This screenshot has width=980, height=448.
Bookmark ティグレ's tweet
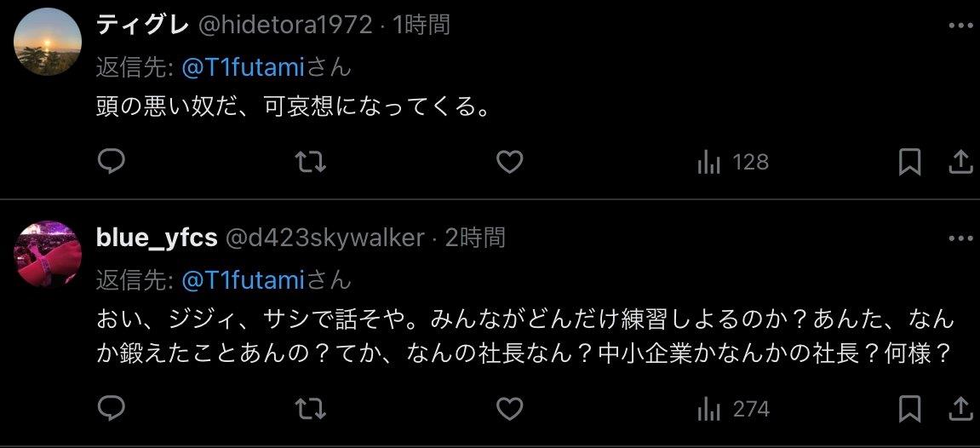(909, 163)
